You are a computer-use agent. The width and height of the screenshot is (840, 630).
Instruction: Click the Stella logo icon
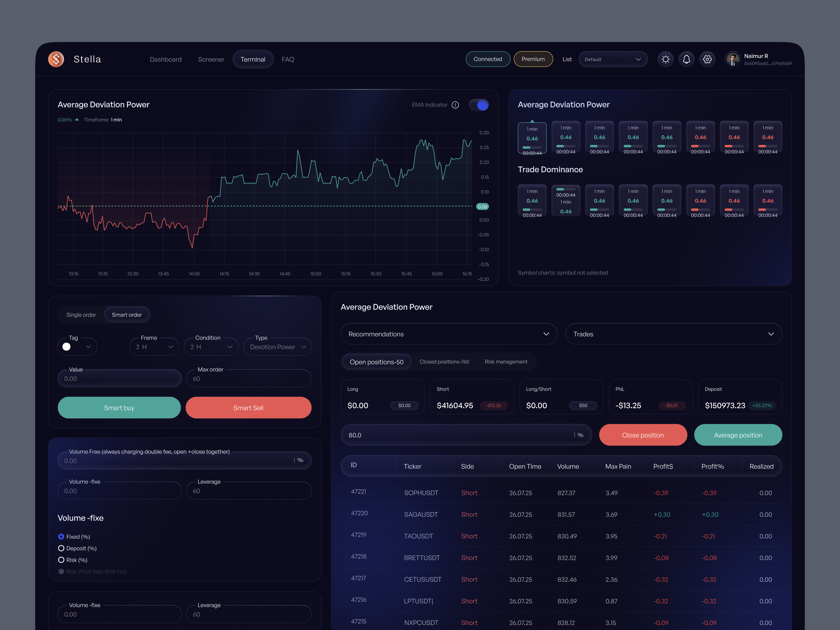click(56, 59)
